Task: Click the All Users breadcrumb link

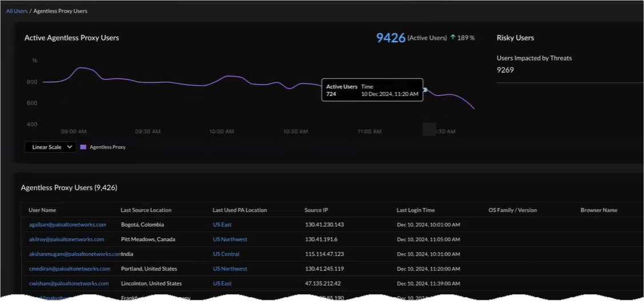Action: (17, 11)
